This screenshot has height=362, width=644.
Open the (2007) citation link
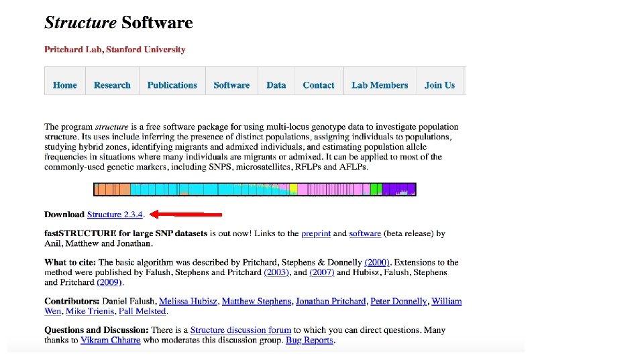point(322,272)
